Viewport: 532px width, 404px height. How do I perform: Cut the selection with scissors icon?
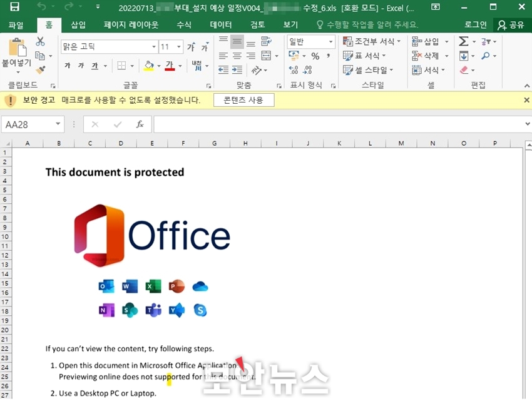click(40, 41)
